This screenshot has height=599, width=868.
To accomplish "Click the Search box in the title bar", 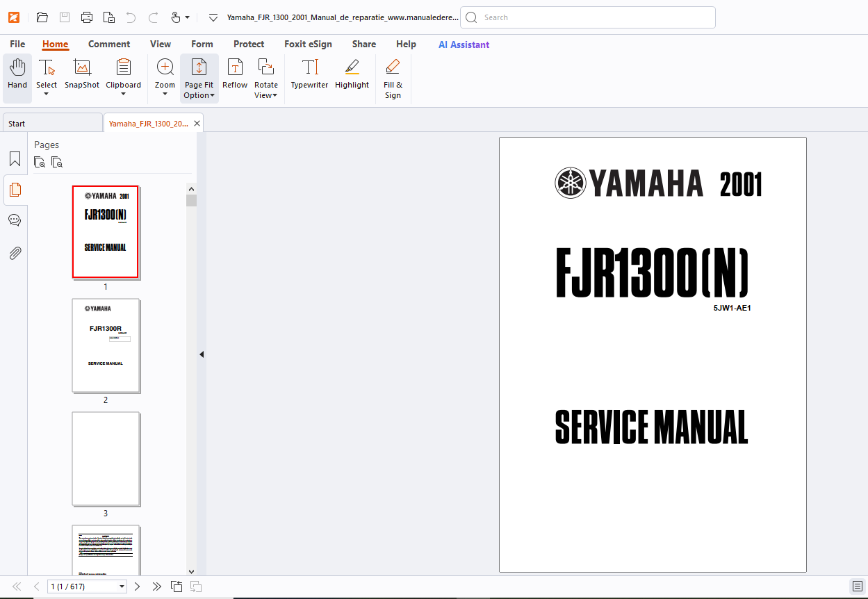I will click(588, 17).
